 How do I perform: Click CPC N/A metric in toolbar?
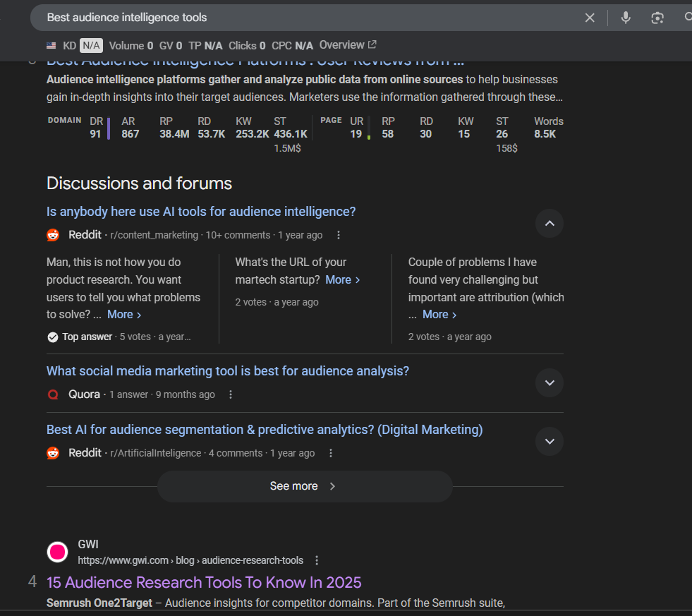pos(292,45)
